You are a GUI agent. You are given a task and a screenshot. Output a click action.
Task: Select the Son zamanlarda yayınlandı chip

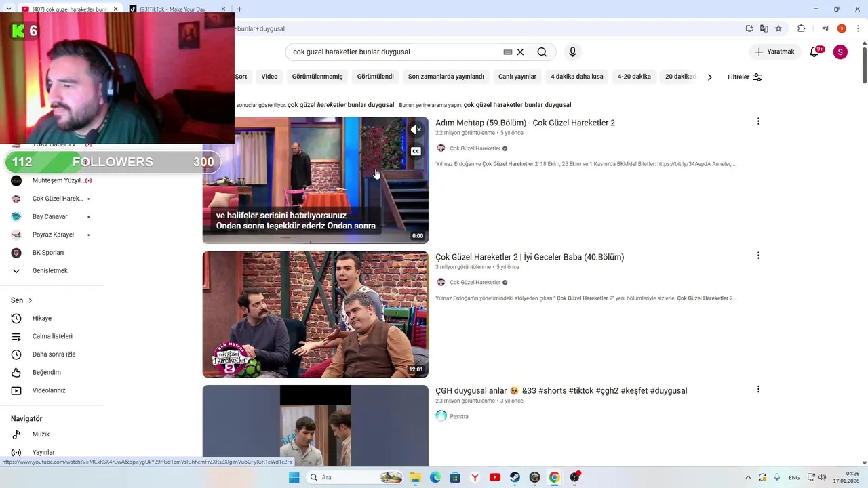(x=446, y=77)
